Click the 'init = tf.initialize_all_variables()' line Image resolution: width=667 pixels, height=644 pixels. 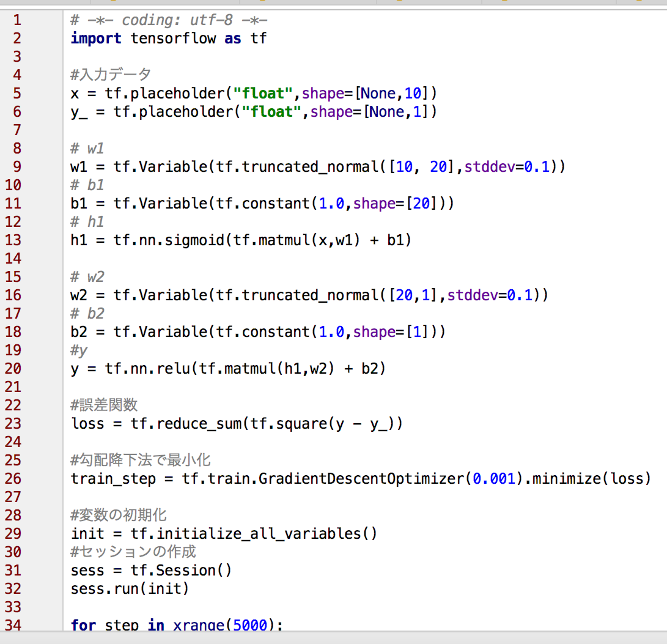[x=224, y=533]
